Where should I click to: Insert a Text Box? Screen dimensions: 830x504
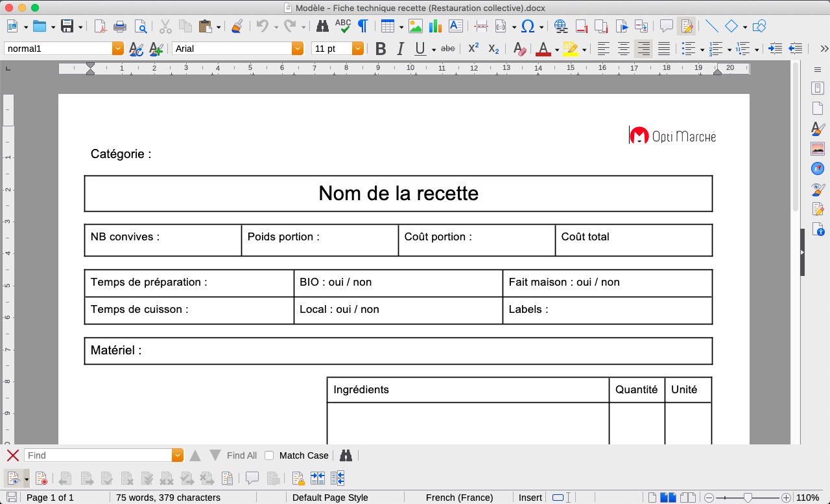[455, 26]
